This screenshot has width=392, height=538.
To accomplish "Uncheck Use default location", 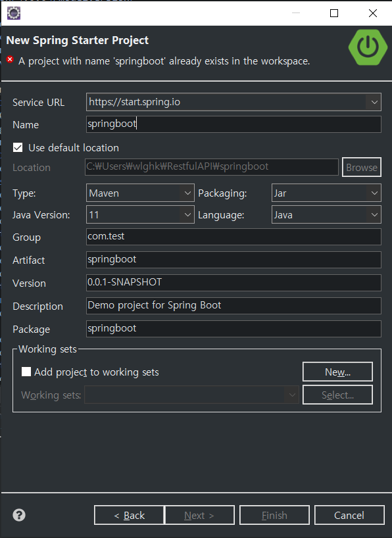I will pyautogui.click(x=18, y=147).
